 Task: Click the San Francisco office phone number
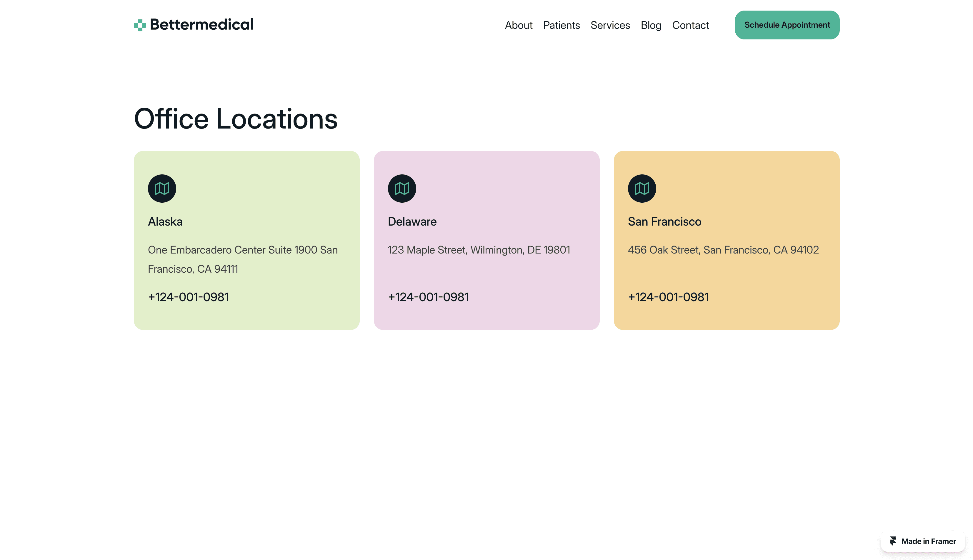[x=668, y=297]
